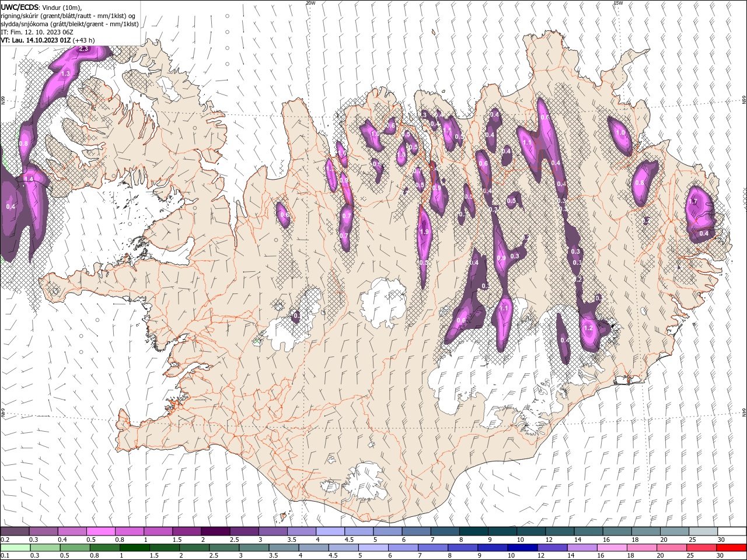Click the 1.4 snowfall value in the Westfjords band
747x560 pixels.
coord(29,179)
